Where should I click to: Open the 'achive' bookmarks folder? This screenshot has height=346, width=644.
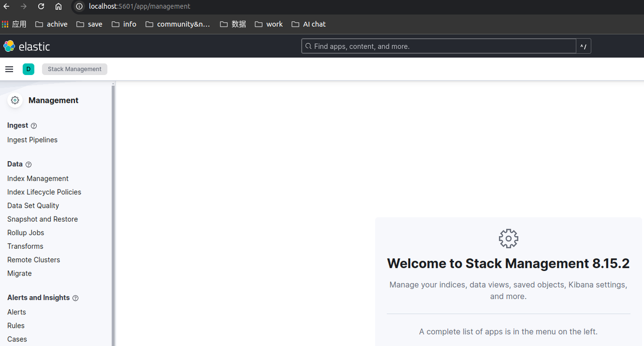51,24
